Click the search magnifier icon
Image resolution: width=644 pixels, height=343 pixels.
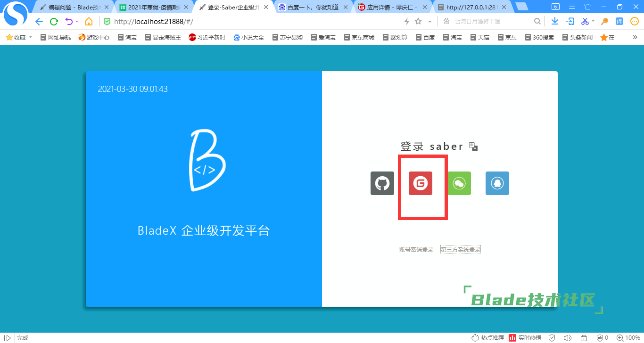coord(537,22)
